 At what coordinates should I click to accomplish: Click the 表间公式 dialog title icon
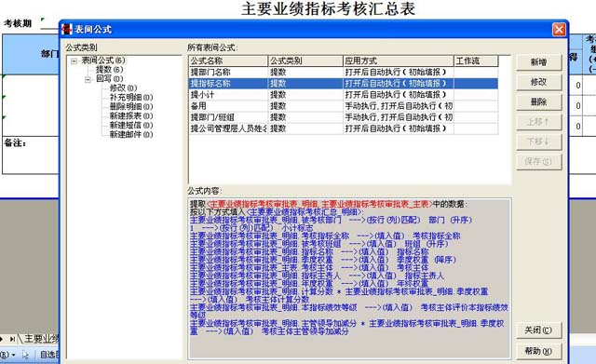(x=67, y=29)
